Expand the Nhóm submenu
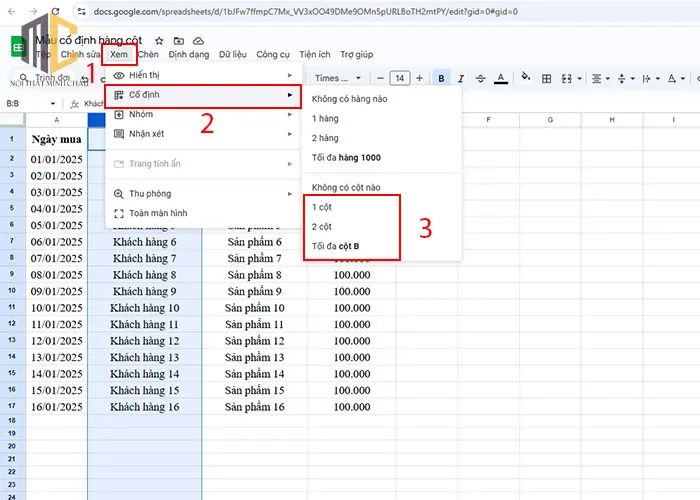 (203, 114)
